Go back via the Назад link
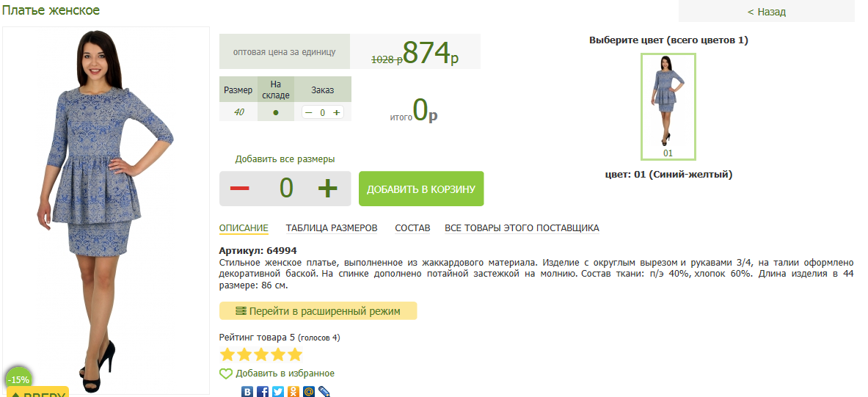This screenshot has height=397, width=868. tap(767, 12)
